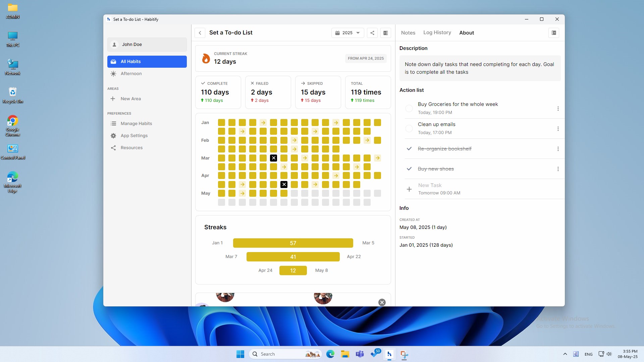Open Microsoft Edge from the taskbar

tap(330, 354)
